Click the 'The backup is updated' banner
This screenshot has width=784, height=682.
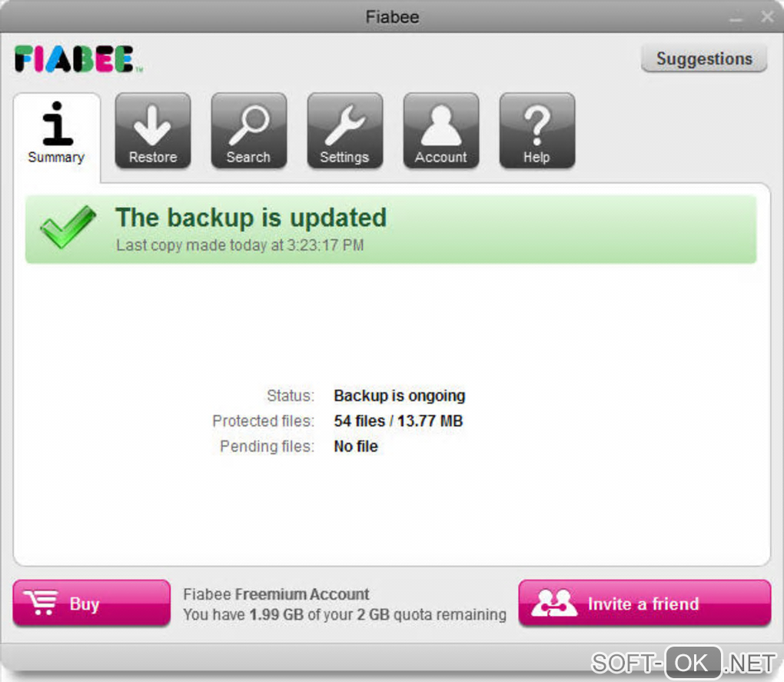[x=390, y=229]
